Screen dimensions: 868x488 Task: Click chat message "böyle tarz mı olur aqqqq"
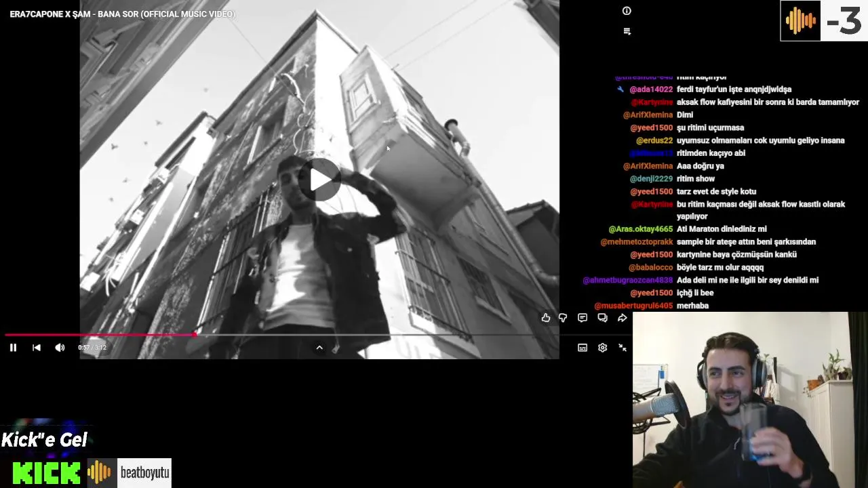(720, 268)
